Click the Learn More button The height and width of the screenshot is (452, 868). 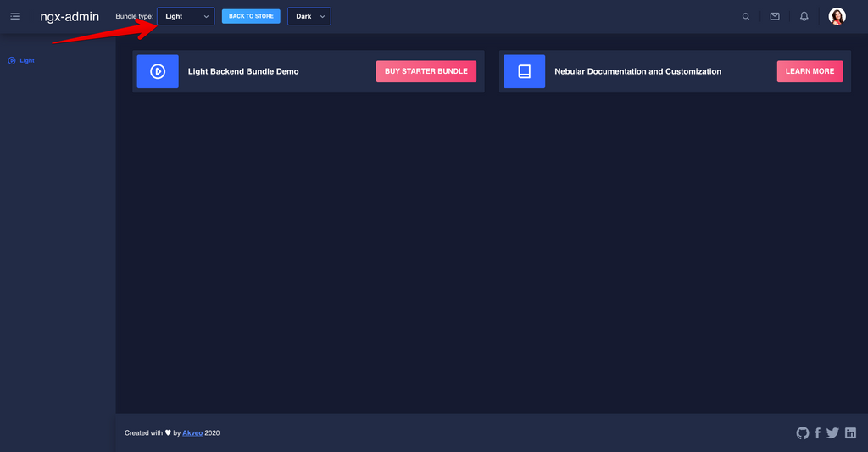pos(810,71)
